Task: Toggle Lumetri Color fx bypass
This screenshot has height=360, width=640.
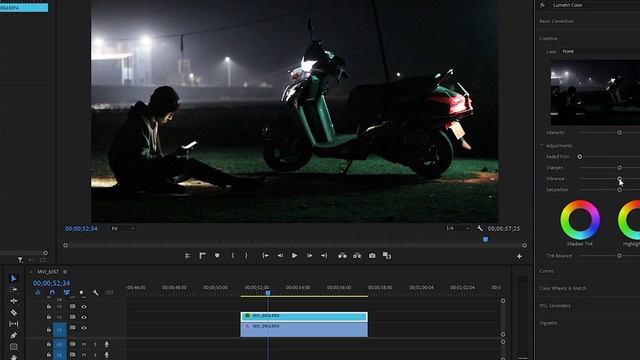Action: coord(542,5)
